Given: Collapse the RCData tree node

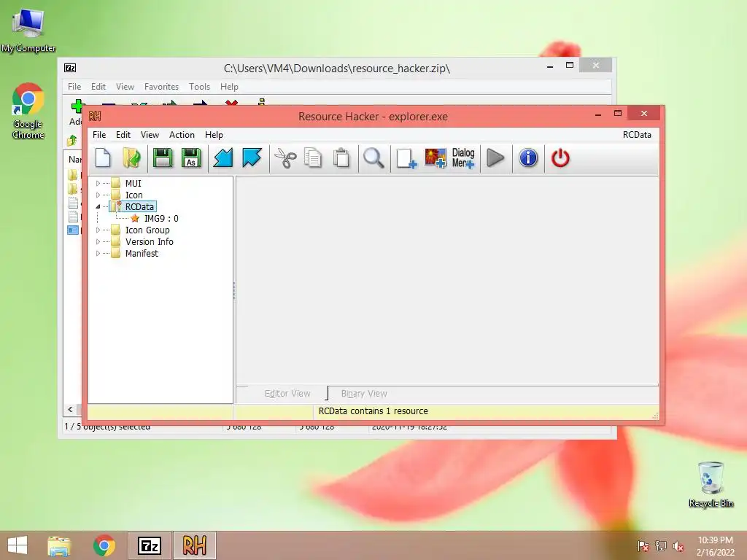Looking at the screenshot, I should point(98,206).
